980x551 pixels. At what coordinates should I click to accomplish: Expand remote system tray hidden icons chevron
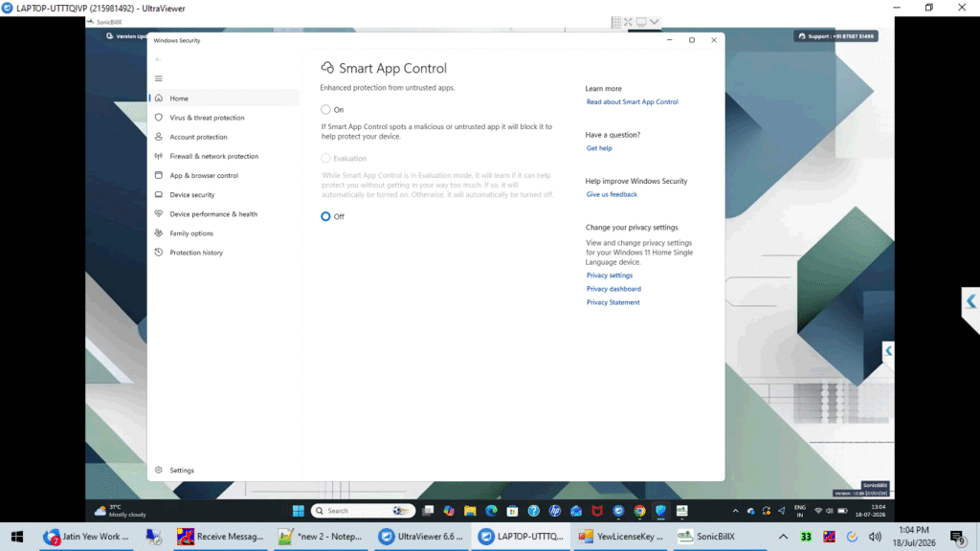[x=736, y=511]
